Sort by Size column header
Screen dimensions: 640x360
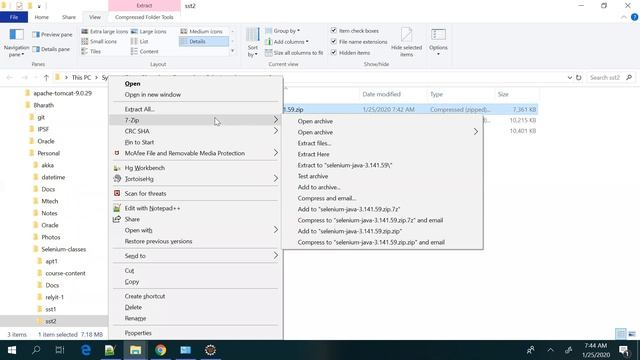click(503, 94)
